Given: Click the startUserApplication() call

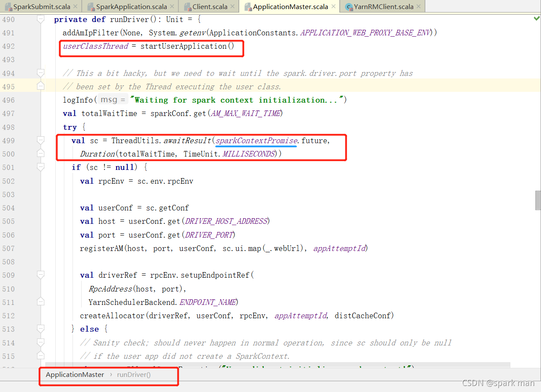Looking at the screenshot, I should pyautogui.click(x=187, y=46).
